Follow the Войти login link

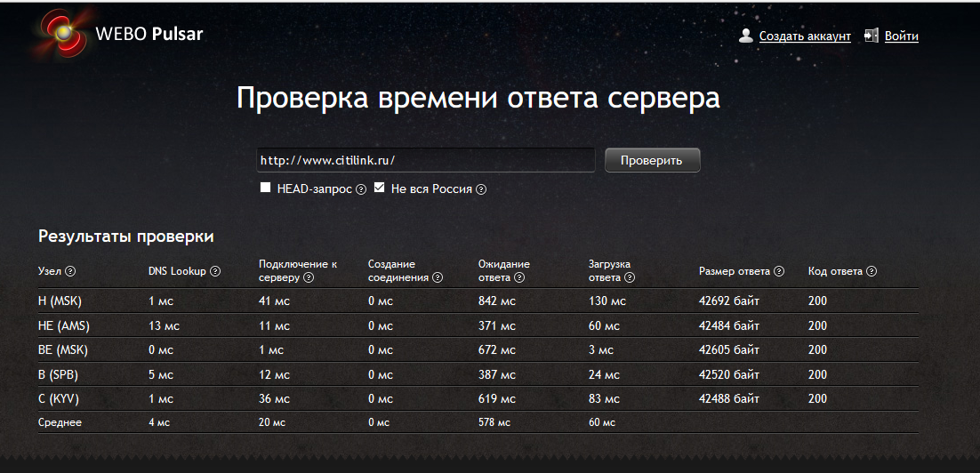pos(901,36)
